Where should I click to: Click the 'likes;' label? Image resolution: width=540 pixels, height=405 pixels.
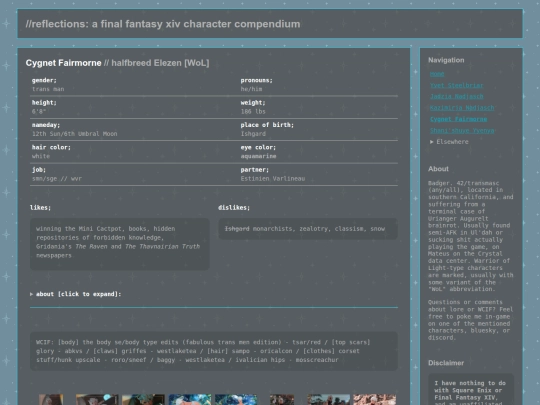coord(40,208)
